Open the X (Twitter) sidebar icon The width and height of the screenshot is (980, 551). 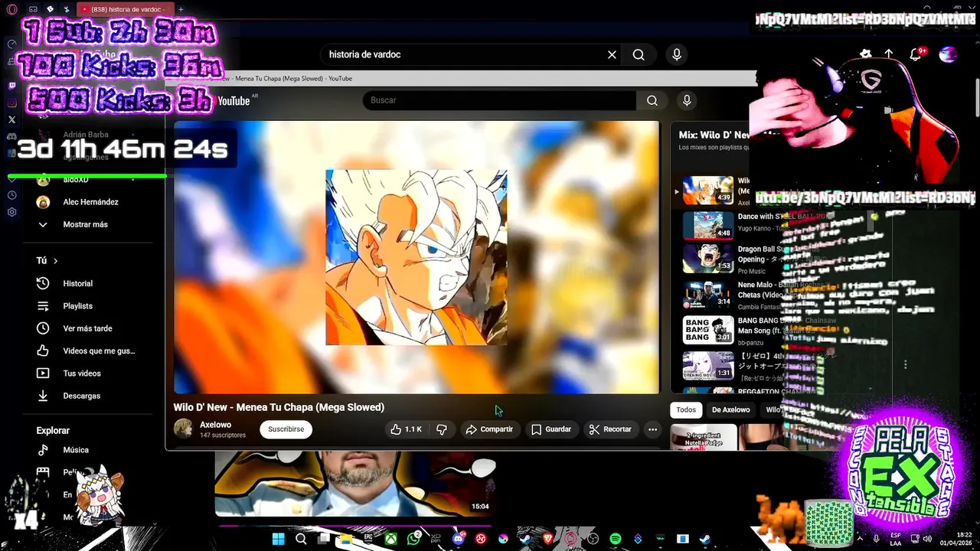tap(11, 119)
